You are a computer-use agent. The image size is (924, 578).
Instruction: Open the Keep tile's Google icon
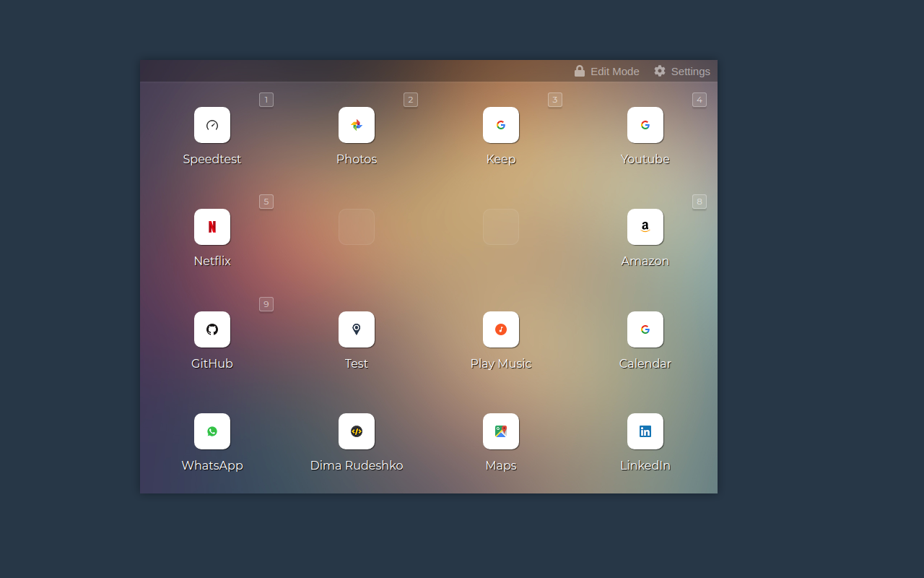[501, 125]
